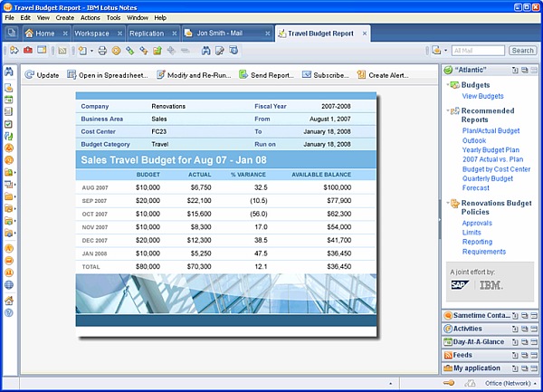This screenshot has height=392, width=543.
Task: Click the orange Stop toolbar icon
Action: (116, 51)
